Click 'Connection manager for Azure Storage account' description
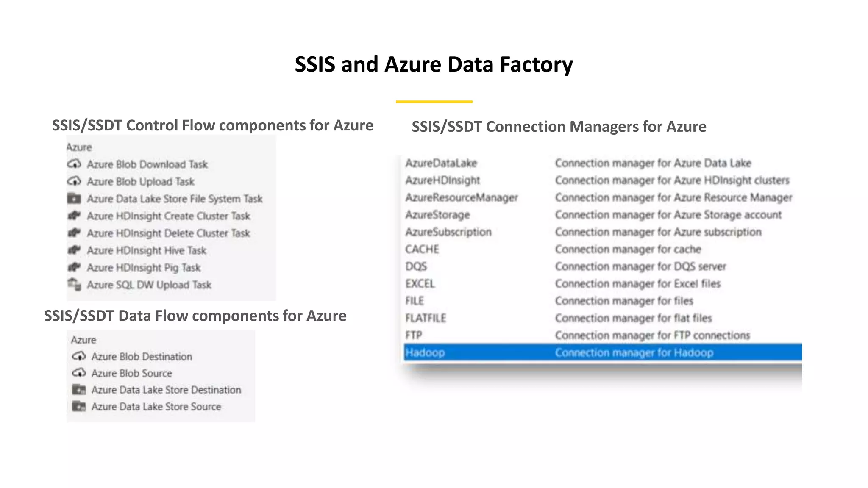 (668, 215)
